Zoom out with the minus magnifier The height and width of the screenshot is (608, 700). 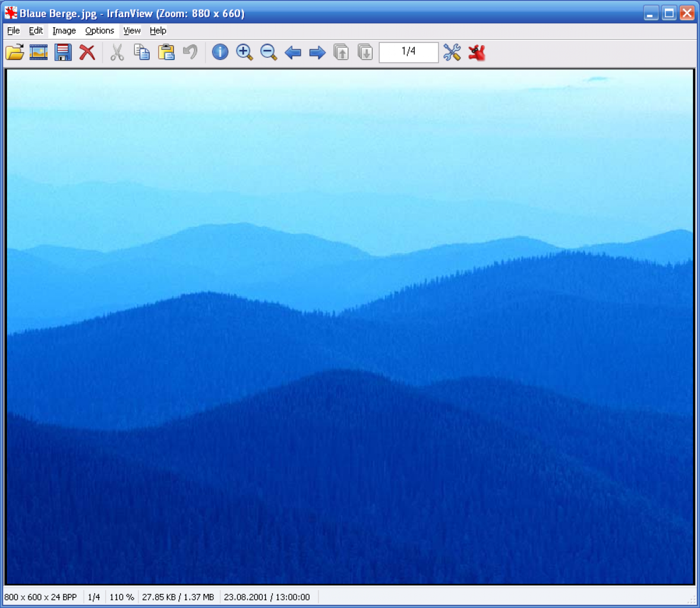coord(269,52)
